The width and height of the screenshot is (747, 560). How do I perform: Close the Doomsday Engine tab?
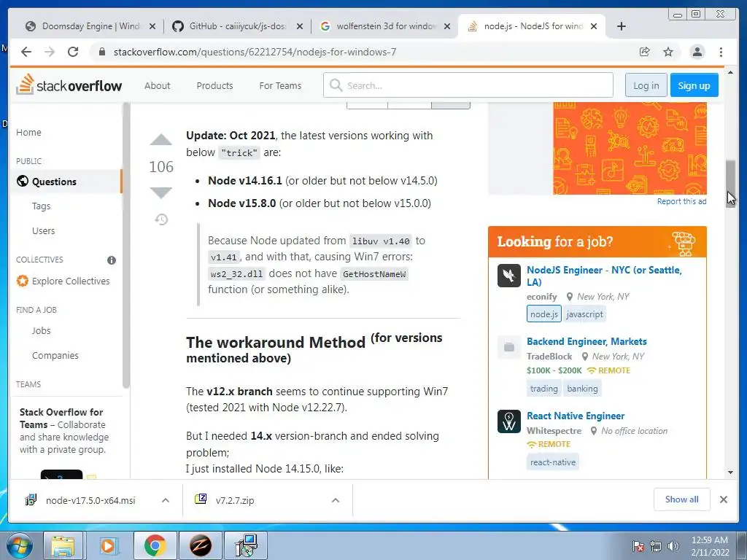point(152,27)
